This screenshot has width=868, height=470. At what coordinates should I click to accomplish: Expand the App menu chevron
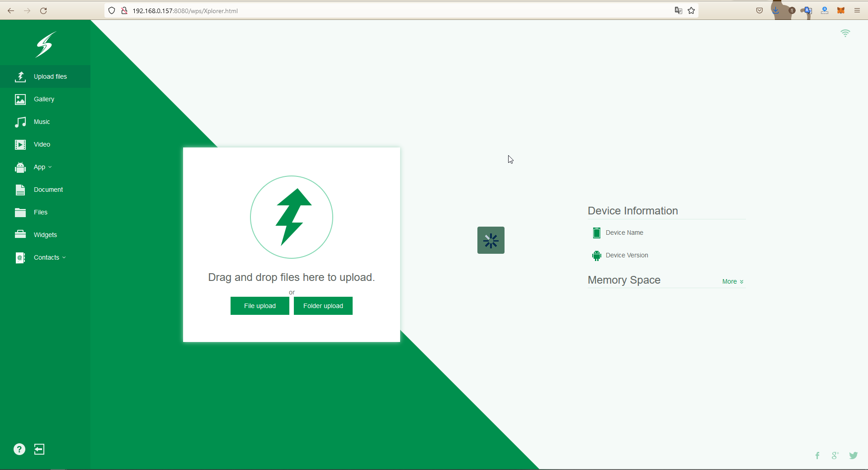(50, 167)
